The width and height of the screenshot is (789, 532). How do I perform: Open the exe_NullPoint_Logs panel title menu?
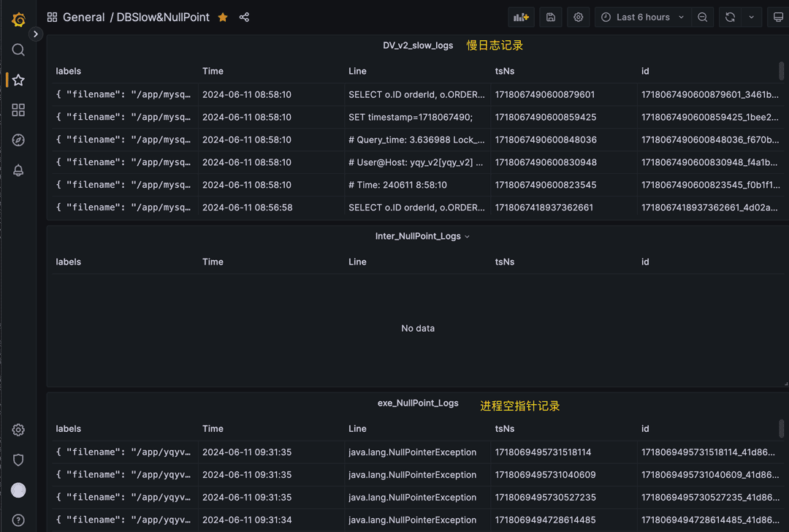(418, 403)
